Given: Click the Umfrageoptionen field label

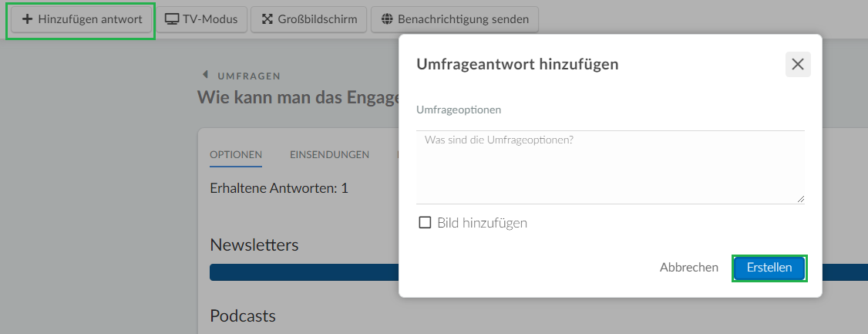Looking at the screenshot, I should click(459, 110).
